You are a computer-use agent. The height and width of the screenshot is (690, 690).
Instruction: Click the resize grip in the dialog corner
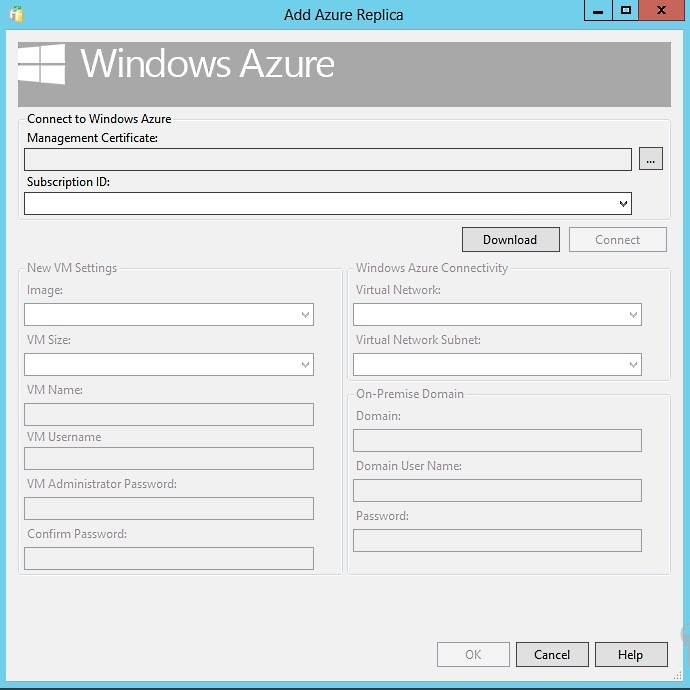[x=678, y=675]
